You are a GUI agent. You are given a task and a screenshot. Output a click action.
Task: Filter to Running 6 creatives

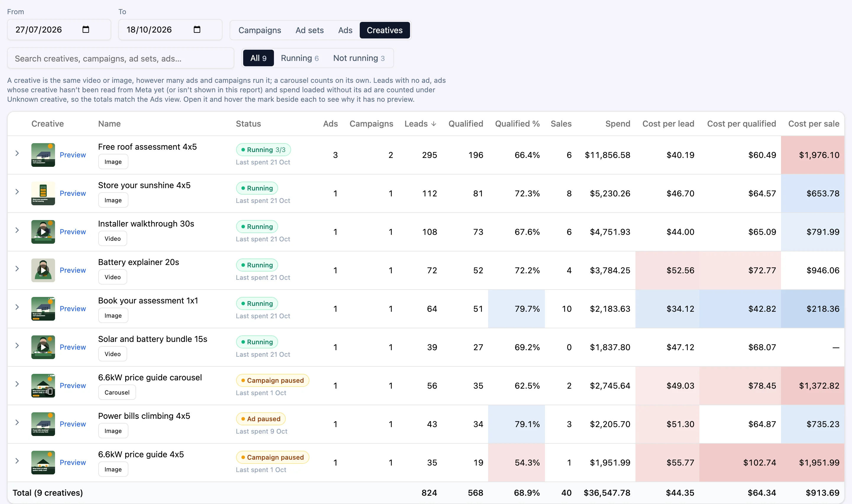click(x=299, y=58)
